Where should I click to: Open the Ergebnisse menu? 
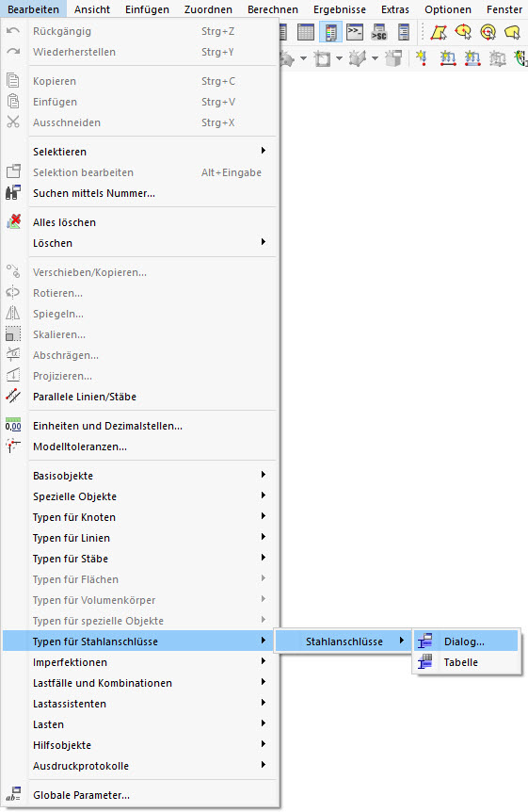pyautogui.click(x=340, y=9)
